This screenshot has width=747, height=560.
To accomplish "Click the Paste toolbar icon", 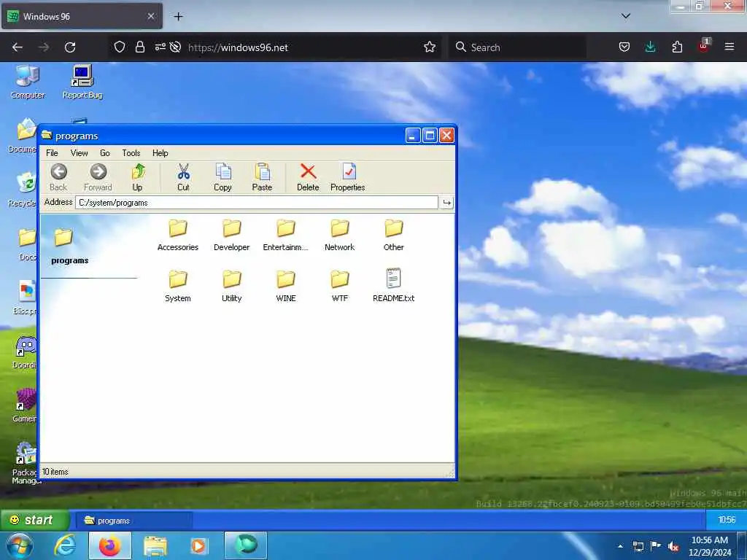I will 262,171.
